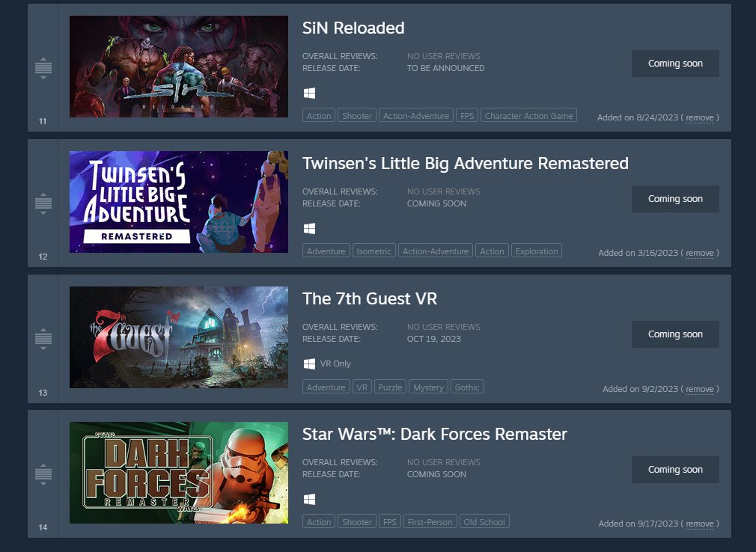Image resolution: width=756 pixels, height=552 pixels.
Task: Click the Coming soon button for SiN Reloaded
Action: [675, 64]
